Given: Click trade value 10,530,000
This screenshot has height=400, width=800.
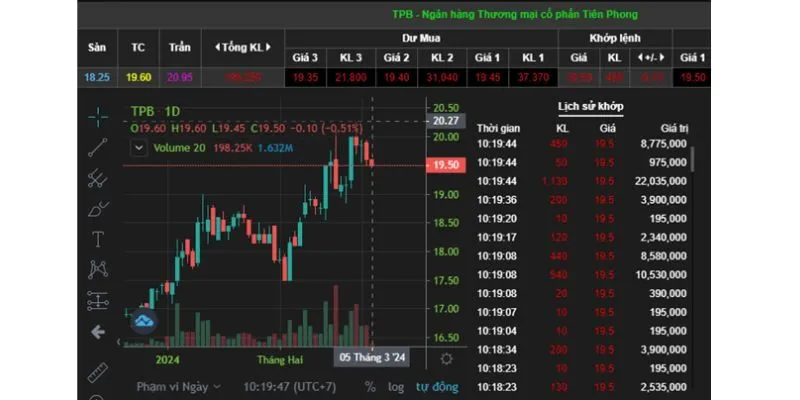Looking at the screenshot, I should pyautogui.click(x=660, y=275).
